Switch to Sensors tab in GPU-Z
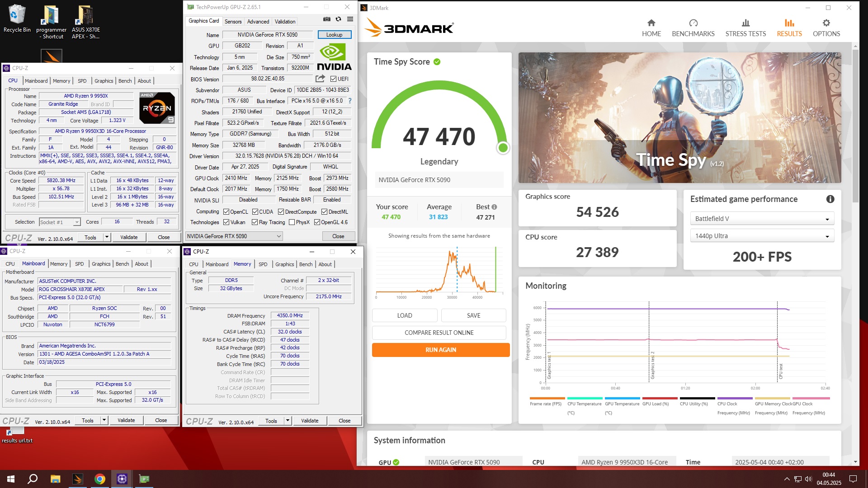868x488 pixels. click(233, 21)
